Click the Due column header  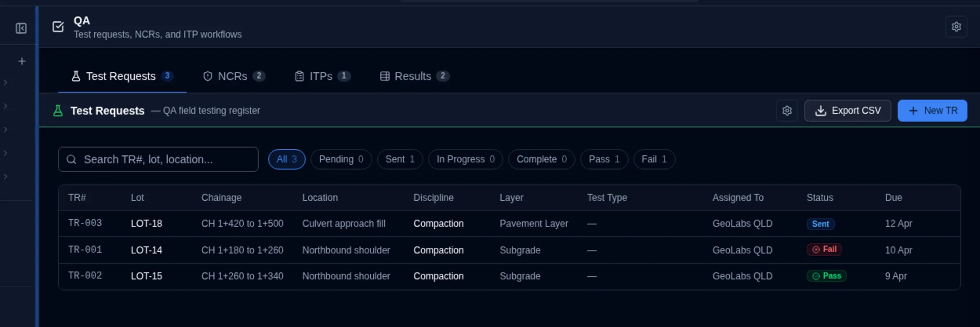(893, 198)
